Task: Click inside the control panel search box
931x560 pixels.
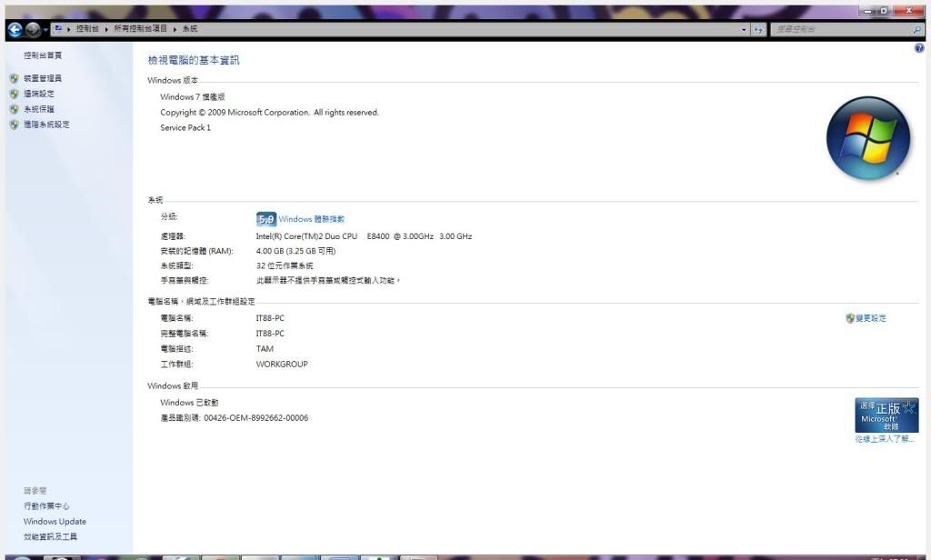Action: (x=836, y=30)
